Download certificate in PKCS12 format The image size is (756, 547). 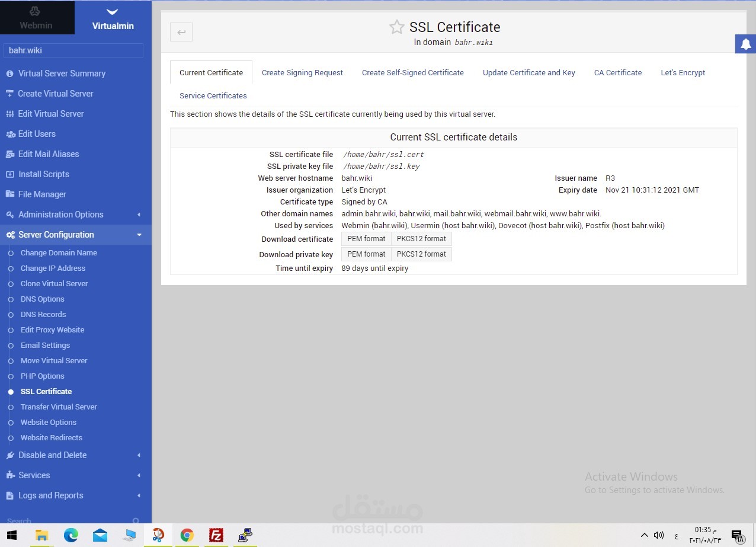(x=421, y=239)
